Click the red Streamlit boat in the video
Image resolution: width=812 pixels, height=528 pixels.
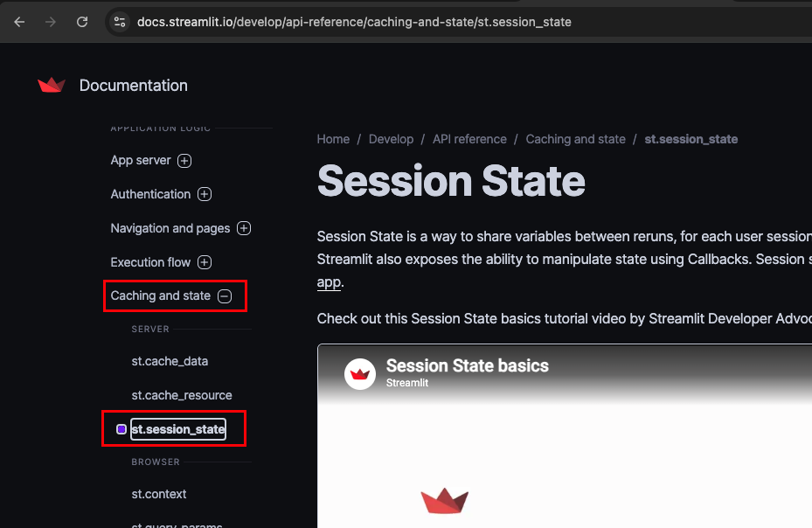(444, 501)
